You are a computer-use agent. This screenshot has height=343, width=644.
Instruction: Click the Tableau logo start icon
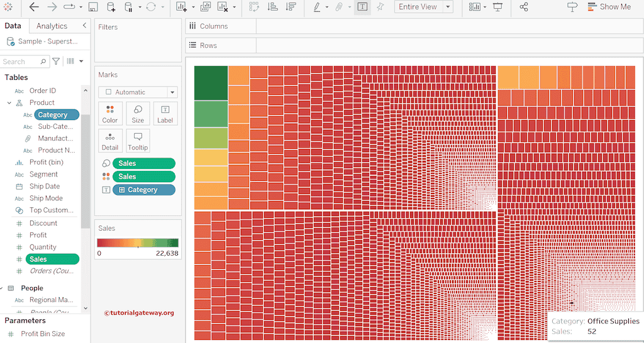pyautogui.click(x=8, y=7)
